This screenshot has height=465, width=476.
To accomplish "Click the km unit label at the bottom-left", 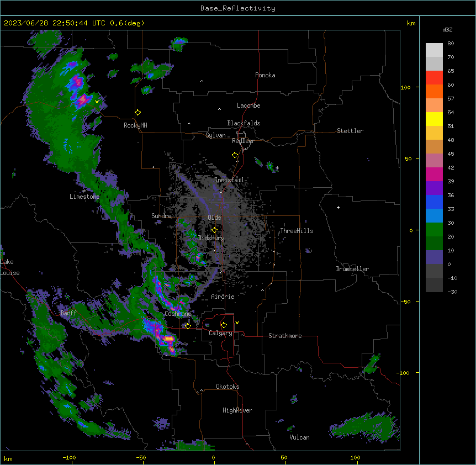I will [x=8, y=458].
